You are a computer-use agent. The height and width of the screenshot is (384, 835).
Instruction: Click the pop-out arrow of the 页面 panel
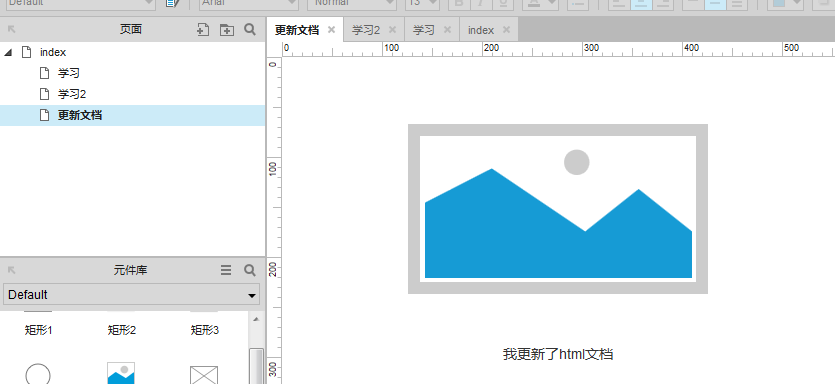pos(11,29)
